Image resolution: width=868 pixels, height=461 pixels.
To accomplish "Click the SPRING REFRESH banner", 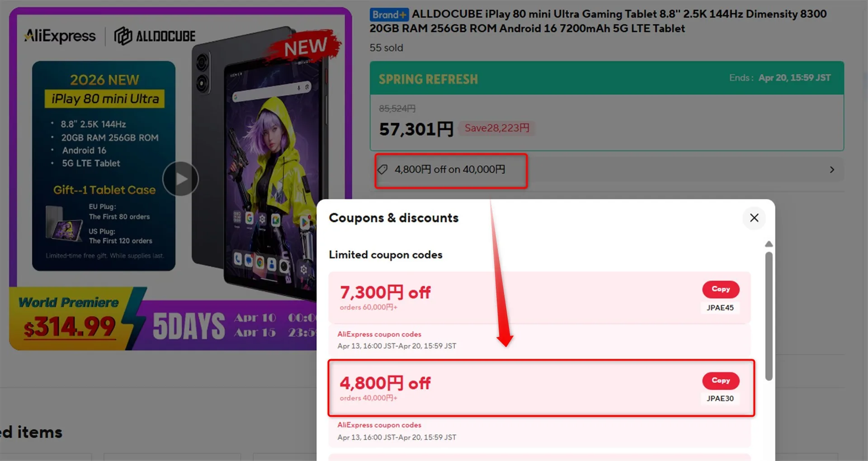I will pos(607,78).
